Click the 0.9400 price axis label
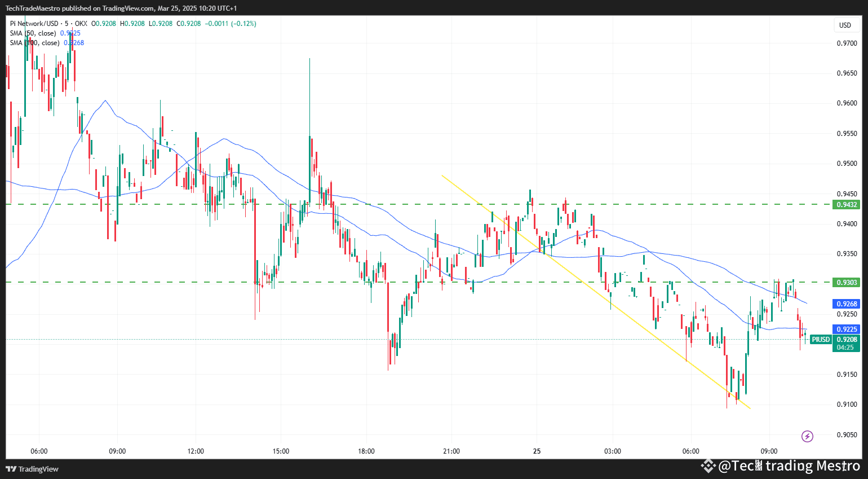This screenshot has height=479, width=868. (847, 224)
